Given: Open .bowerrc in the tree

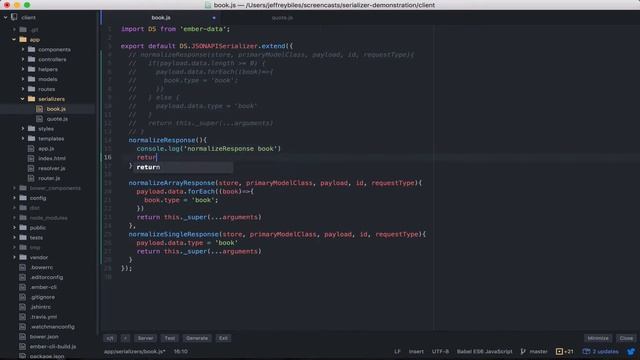Looking at the screenshot, I should [42, 267].
